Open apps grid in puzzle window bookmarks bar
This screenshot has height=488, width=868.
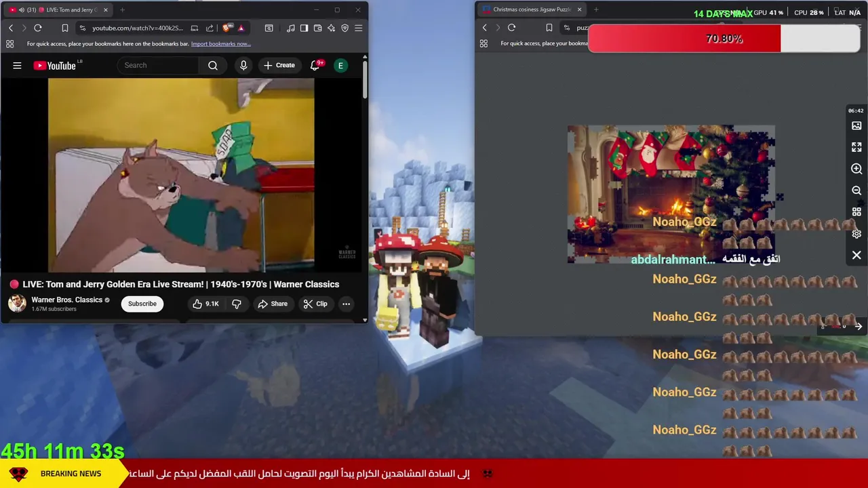484,43
